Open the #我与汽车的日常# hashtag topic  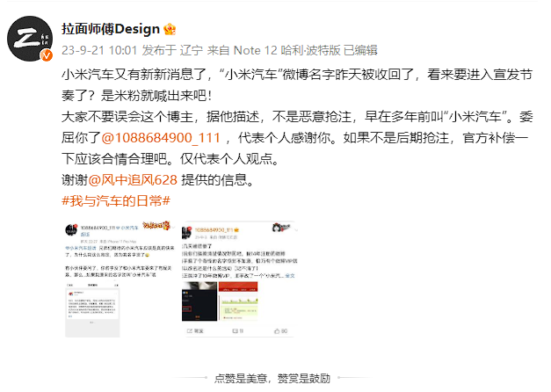tap(116, 201)
